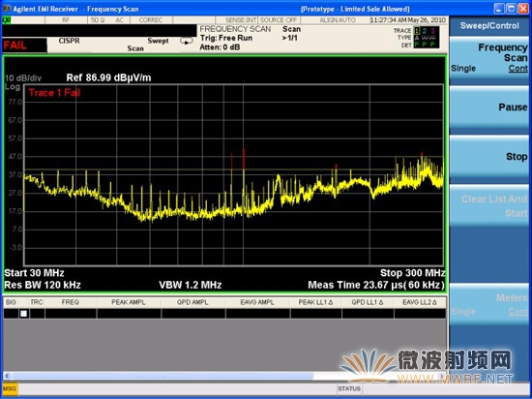Check the signal list row checkbox
The image size is (532, 399).
(x=23, y=314)
